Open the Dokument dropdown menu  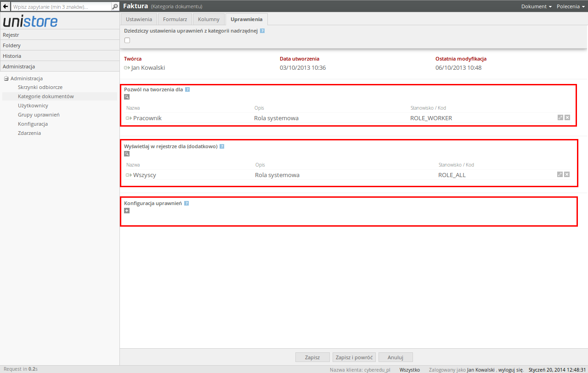pos(537,7)
